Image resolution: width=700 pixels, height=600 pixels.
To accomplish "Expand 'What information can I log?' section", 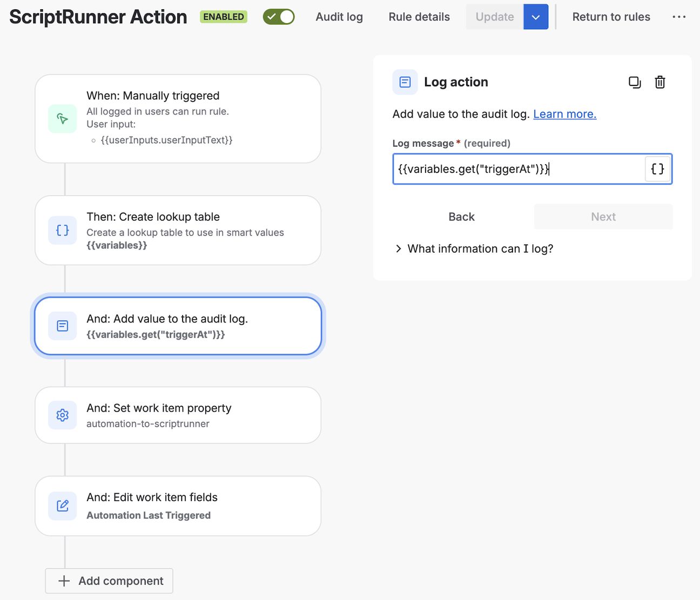I will [474, 248].
